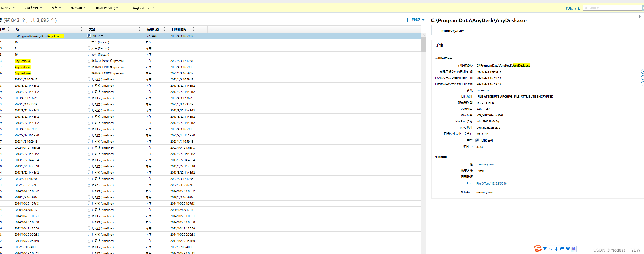The width and height of the screenshot is (644, 254).
Task: Open the 日期和时间 column options menu dots
Action: (x=193, y=29)
